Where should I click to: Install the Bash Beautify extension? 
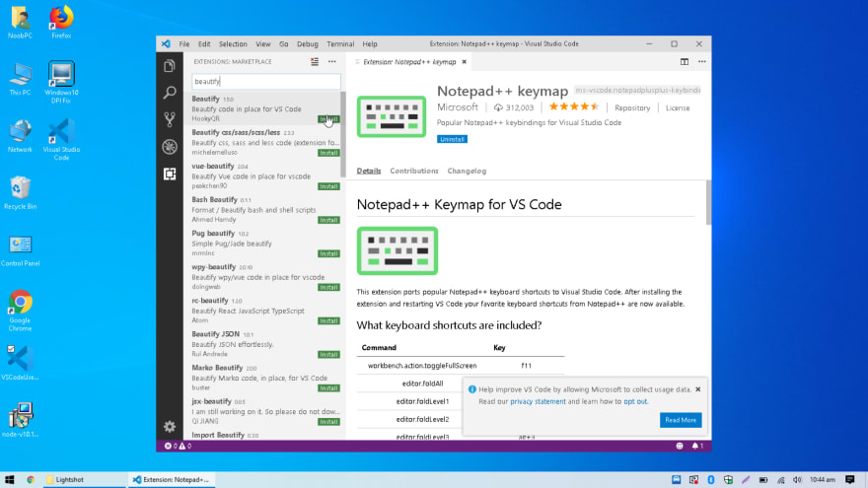328,220
